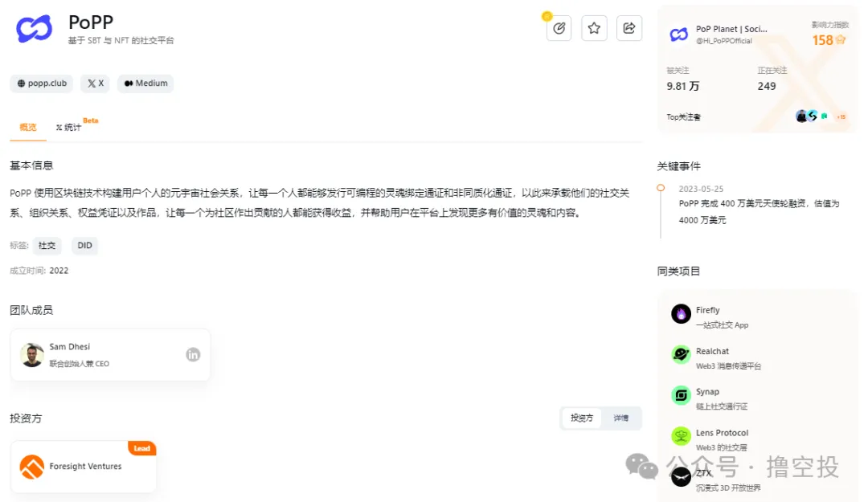Switch to the X 统计 tab

coord(68,127)
